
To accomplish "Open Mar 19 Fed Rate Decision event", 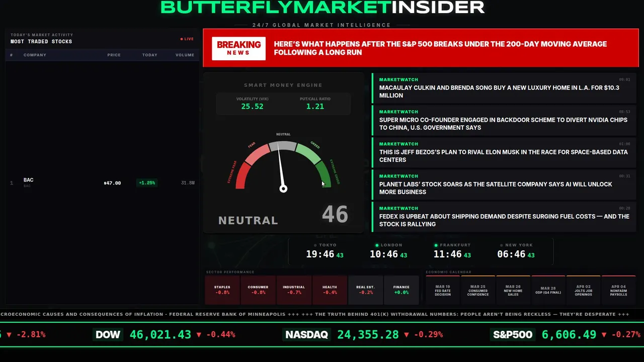I will point(443,290).
